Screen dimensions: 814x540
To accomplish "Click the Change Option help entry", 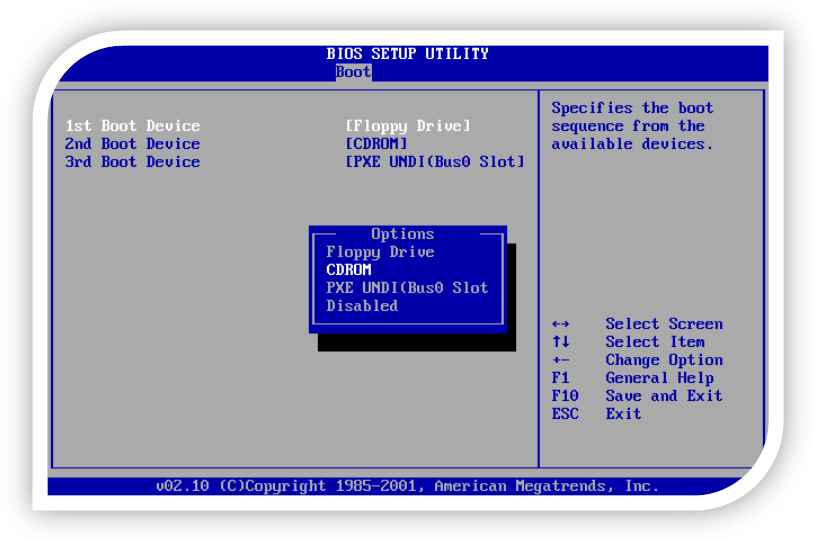I will (x=664, y=360).
